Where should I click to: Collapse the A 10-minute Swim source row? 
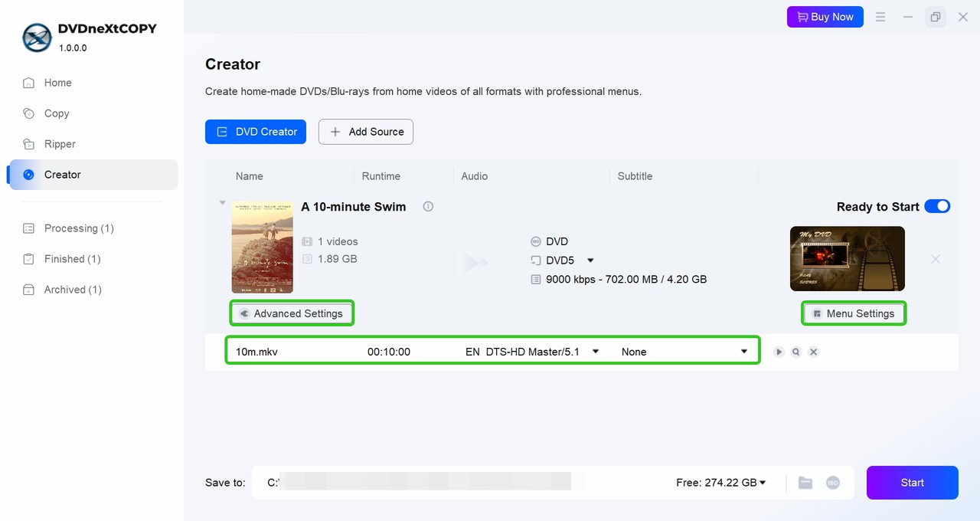click(223, 203)
